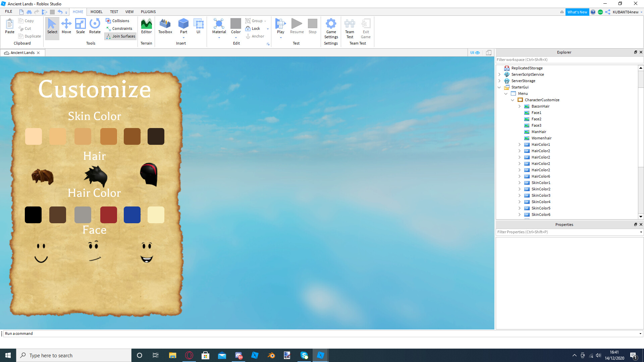Select the Scale tool
The image size is (644, 362).
tap(80, 26)
